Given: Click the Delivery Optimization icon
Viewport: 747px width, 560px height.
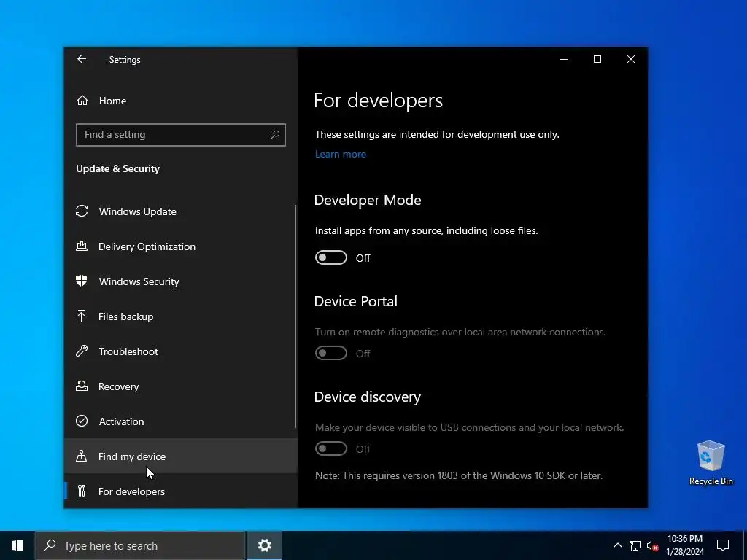Looking at the screenshot, I should (x=82, y=246).
